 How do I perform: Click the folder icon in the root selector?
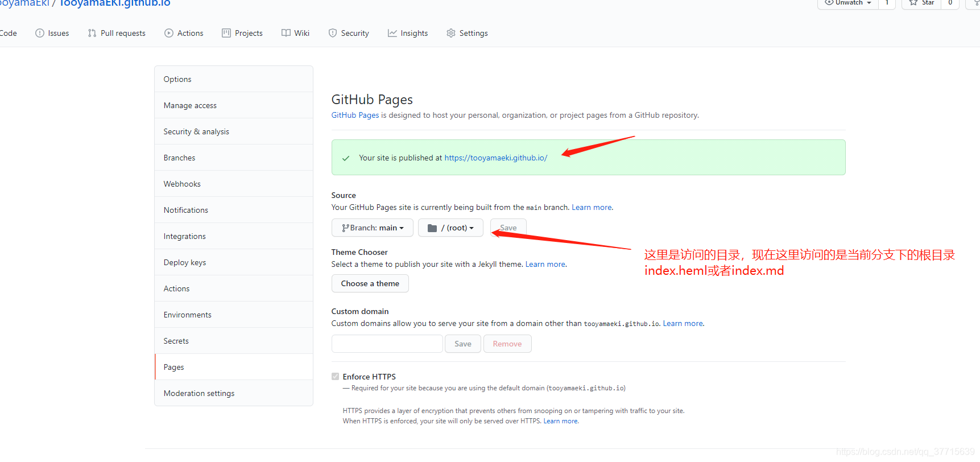(x=432, y=228)
